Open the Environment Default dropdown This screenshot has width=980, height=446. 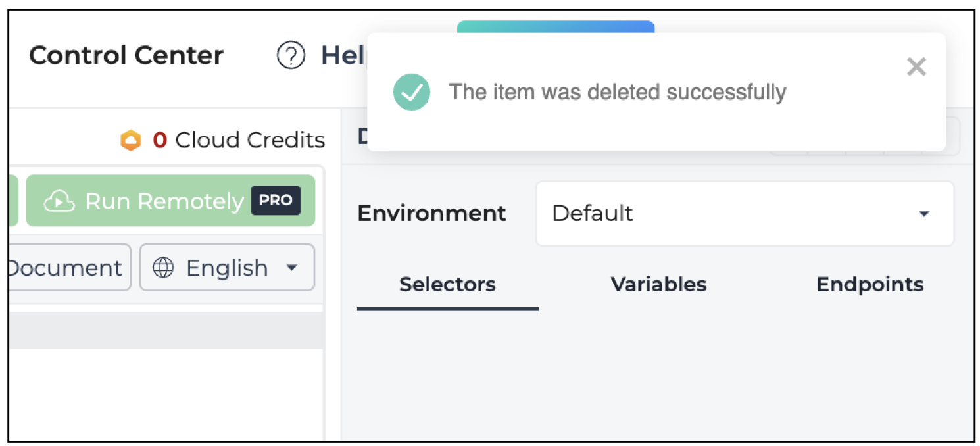(745, 214)
